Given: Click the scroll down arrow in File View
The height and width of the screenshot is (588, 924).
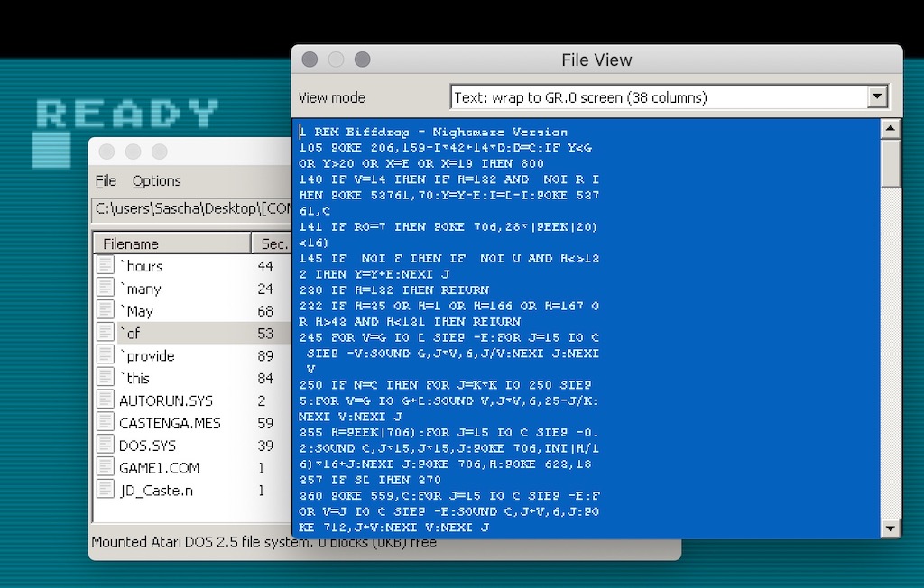Looking at the screenshot, I should [890, 528].
